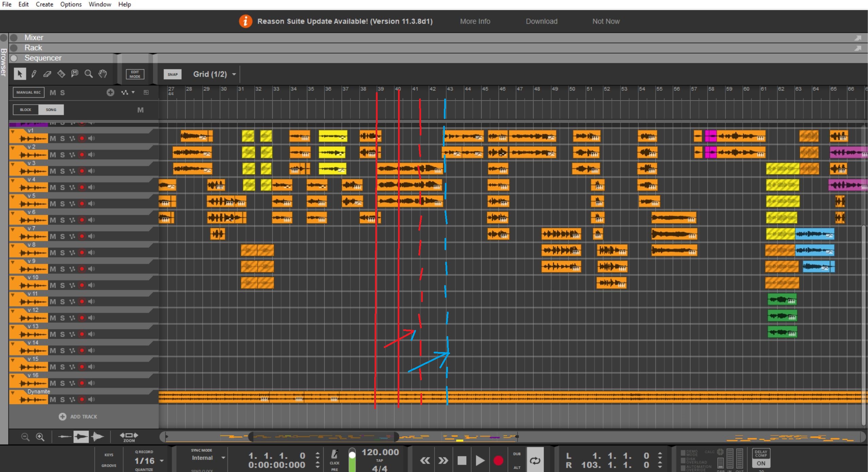Click the Fast Forward transport button
The height and width of the screenshot is (472, 868).
click(443, 461)
